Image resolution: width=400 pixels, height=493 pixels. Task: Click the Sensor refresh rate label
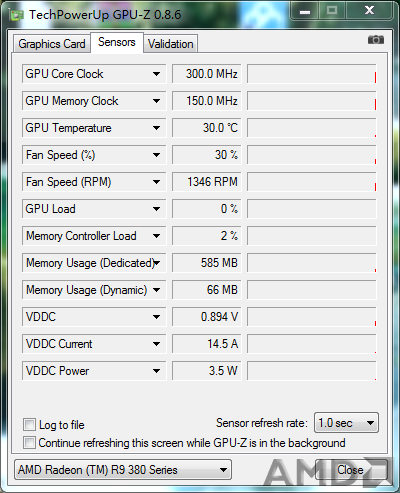point(262,423)
